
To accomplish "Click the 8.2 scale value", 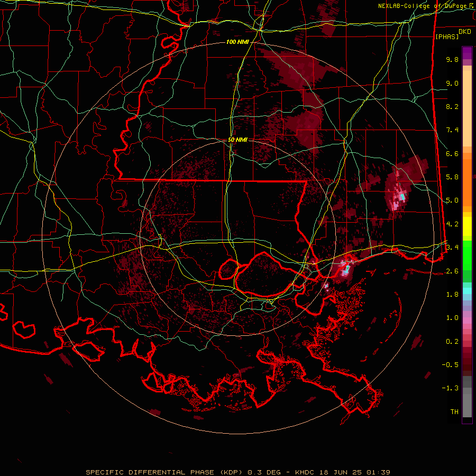I will (452, 106).
